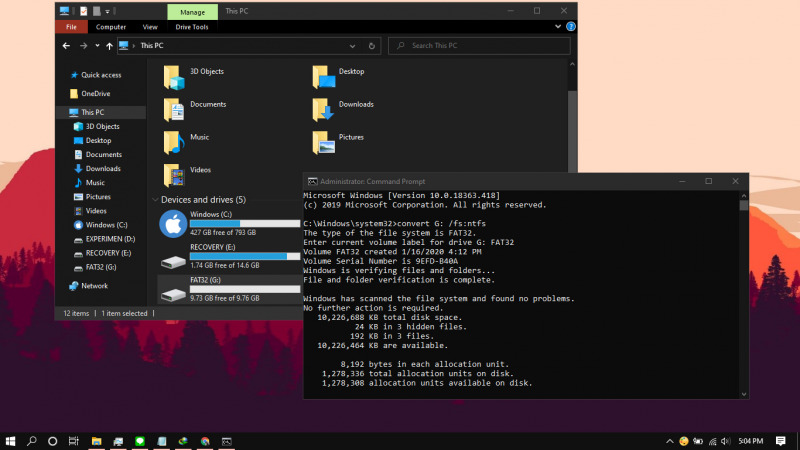
Task: Select Pictures in navigation pane
Action: pos(98,197)
